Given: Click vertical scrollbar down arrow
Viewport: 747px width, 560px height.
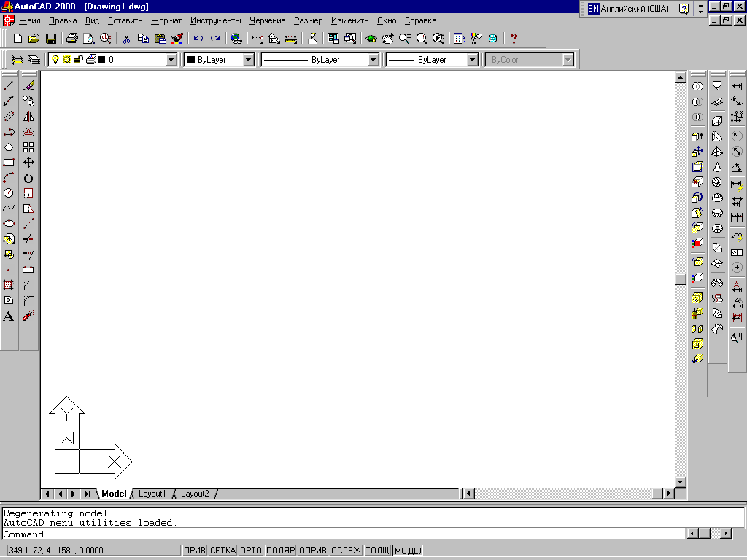Looking at the screenshot, I should [x=681, y=482].
